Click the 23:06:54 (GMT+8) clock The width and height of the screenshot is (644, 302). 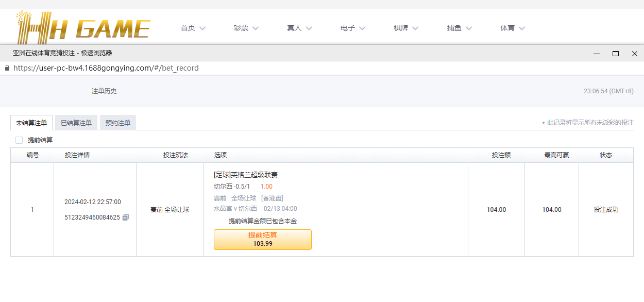click(x=608, y=91)
